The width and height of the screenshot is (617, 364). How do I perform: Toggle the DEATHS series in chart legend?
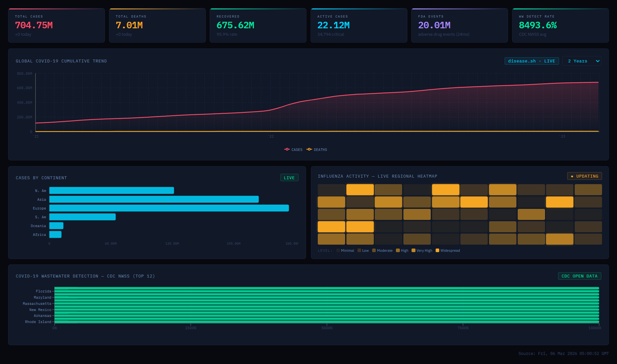pyautogui.click(x=317, y=150)
